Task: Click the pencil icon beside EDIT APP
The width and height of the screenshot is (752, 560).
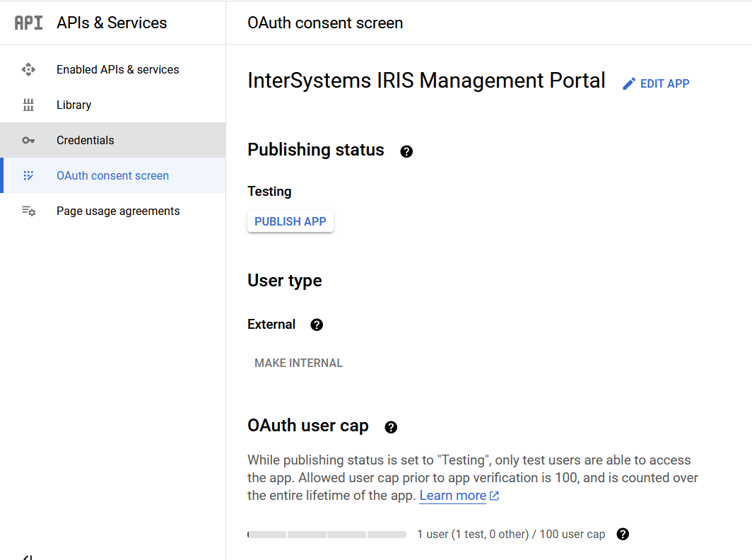Action: [629, 84]
